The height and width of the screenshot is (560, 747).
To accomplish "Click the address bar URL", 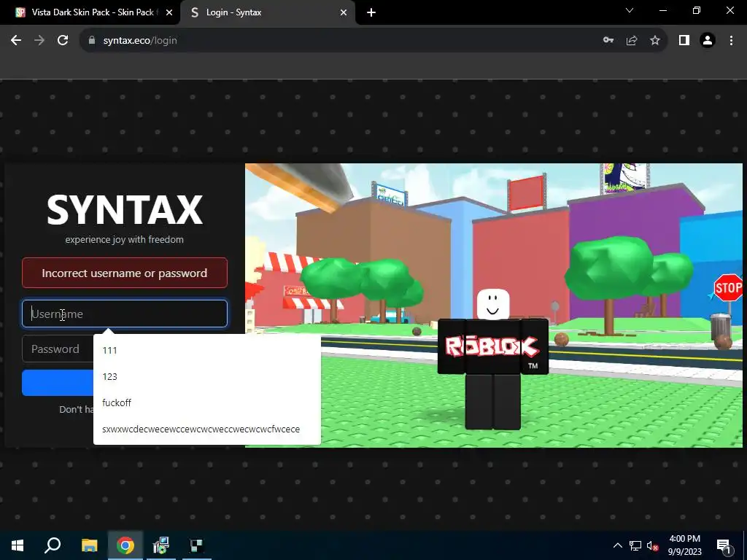I will 140,41.
